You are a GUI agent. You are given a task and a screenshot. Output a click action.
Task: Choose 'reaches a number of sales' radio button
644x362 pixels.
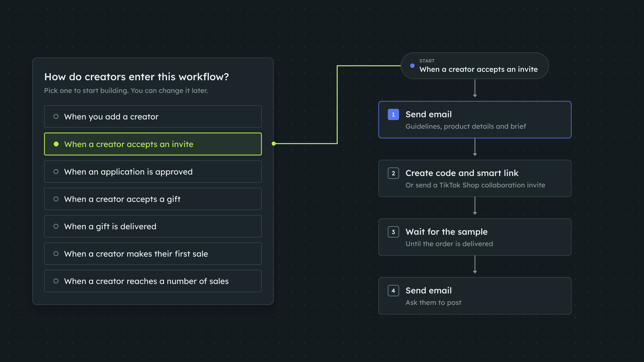pos(56,281)
